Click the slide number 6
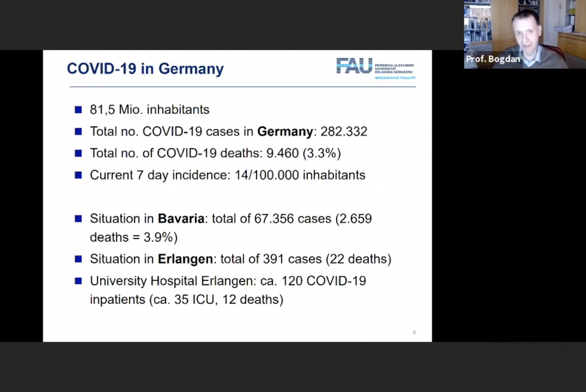 [414, 332]
